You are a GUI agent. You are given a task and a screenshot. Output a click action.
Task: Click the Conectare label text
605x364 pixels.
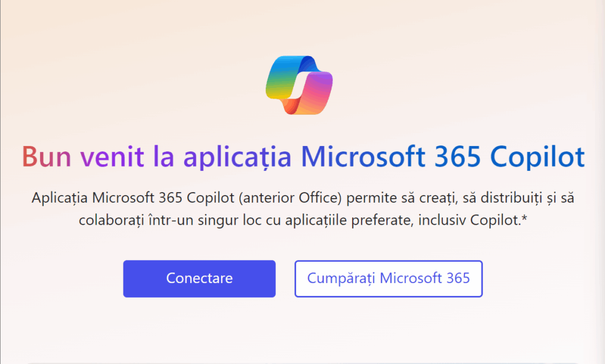tap(199, 278)
